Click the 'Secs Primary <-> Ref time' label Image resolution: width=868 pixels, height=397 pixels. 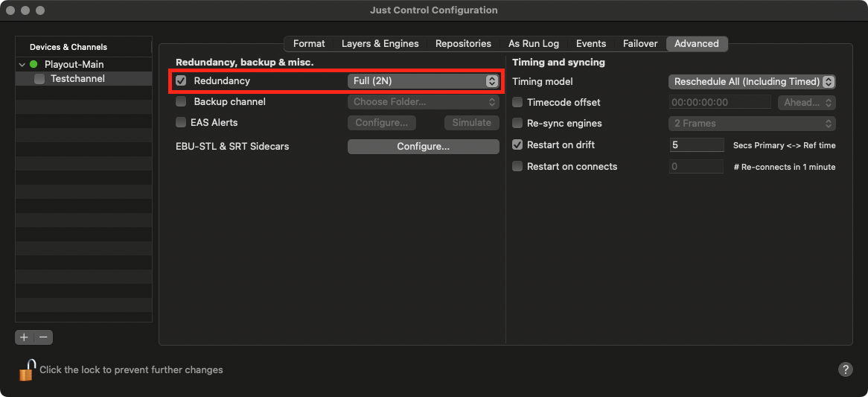(785, 145)
